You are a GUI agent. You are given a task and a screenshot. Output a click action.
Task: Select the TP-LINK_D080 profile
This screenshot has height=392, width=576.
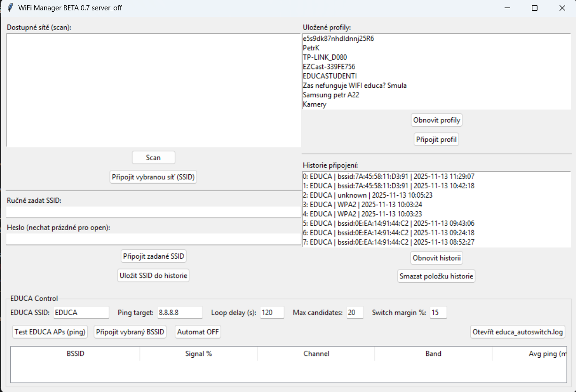(436, 57)
